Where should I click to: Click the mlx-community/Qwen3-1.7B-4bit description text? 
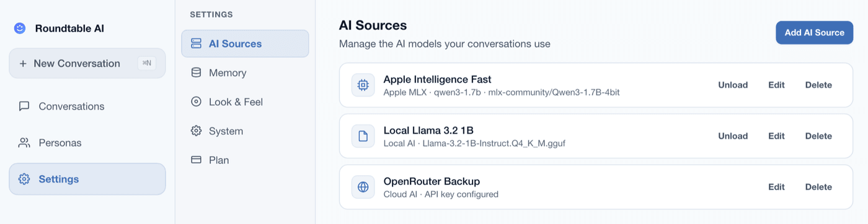point(554,92)
